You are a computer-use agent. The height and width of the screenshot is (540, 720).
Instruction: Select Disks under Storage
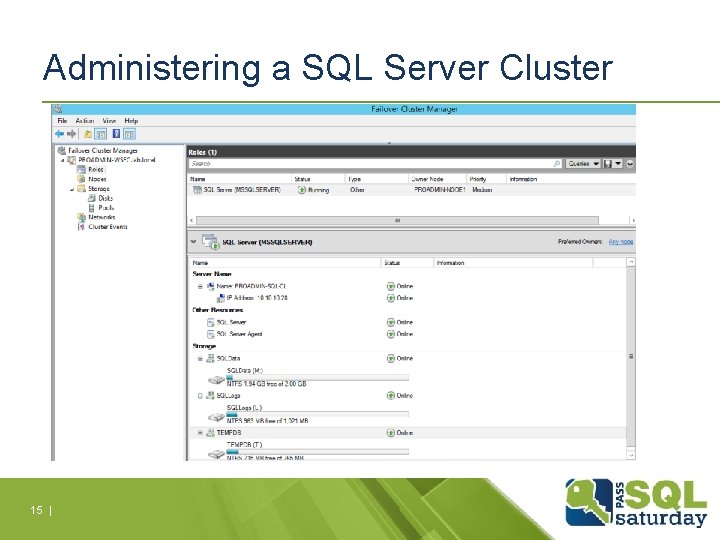point(105,198)
